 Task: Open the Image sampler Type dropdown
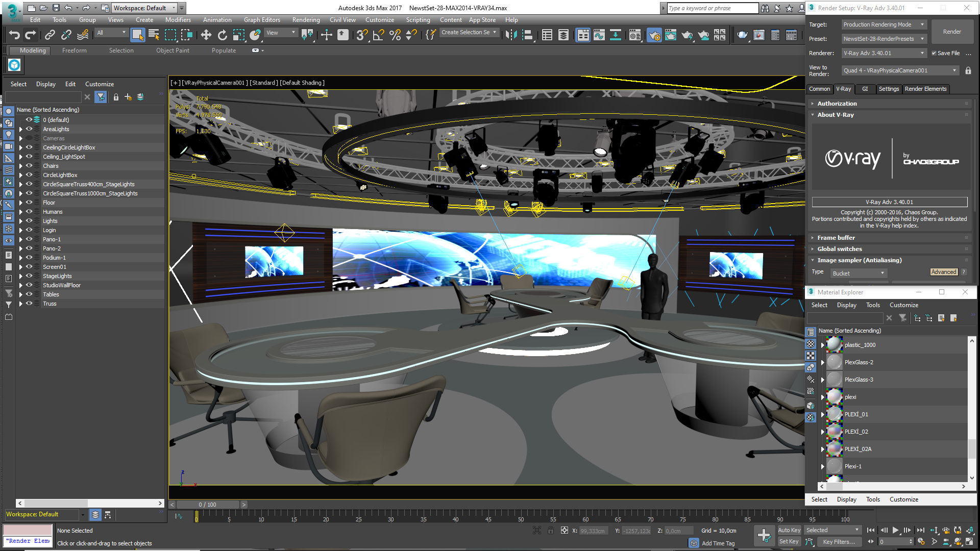pos(859,273)
